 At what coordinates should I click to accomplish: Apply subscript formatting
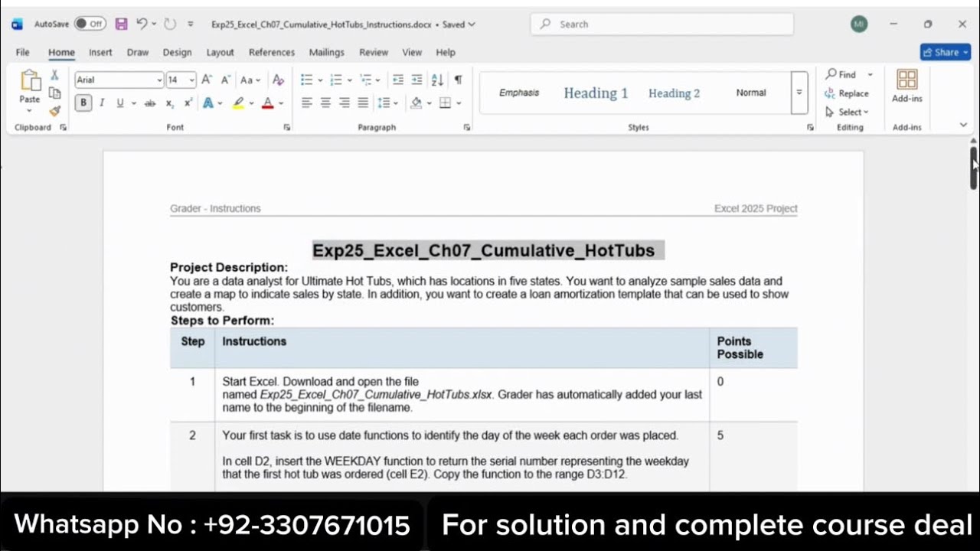pos(170,103)
